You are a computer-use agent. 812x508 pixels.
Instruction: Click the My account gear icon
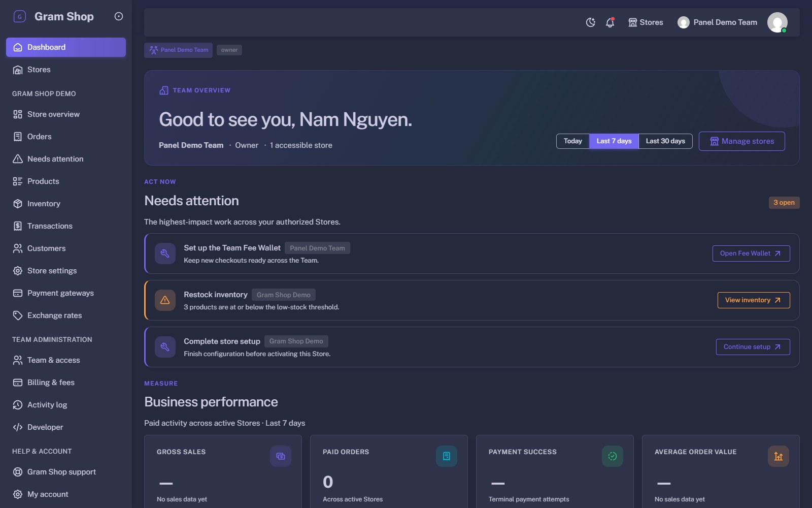click(18, 494)
